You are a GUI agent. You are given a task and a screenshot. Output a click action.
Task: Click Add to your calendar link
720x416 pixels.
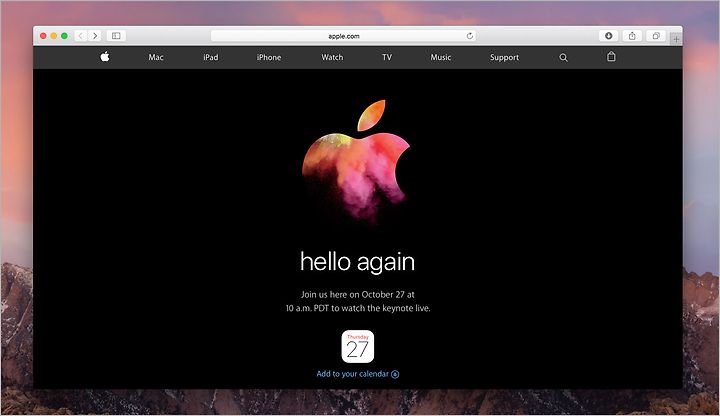click(x=358, y=374)
